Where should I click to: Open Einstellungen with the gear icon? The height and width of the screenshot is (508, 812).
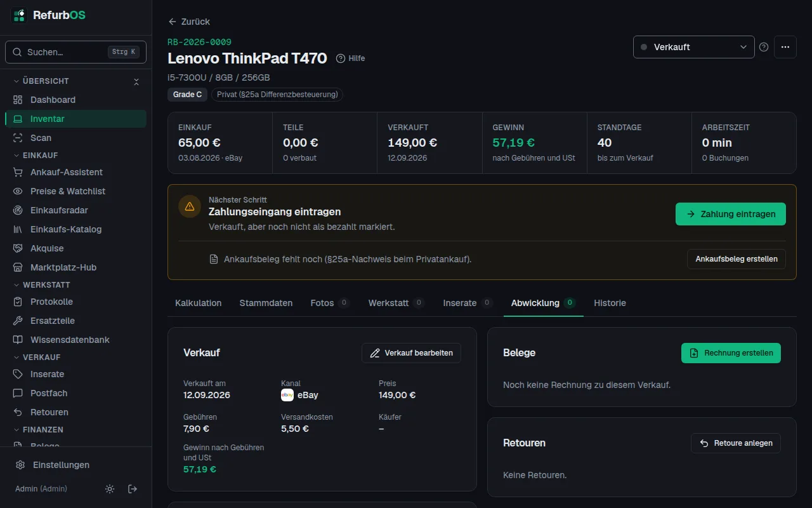point(75,465)
